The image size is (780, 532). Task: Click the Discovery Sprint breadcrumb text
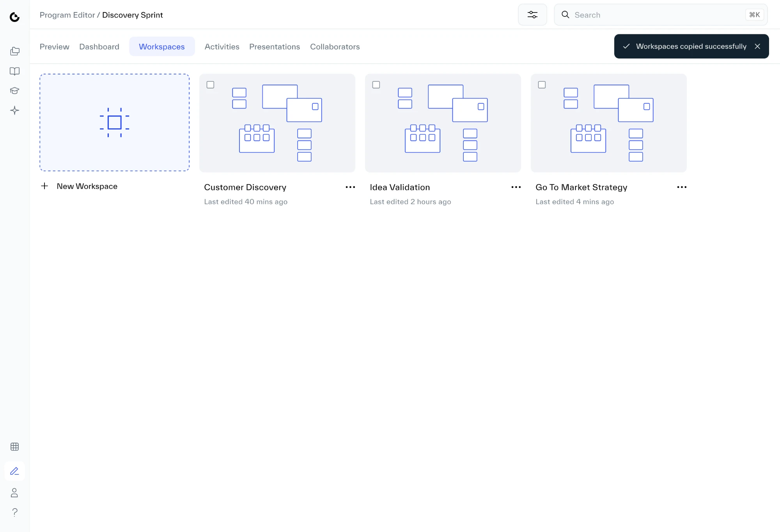pos(133,15)
